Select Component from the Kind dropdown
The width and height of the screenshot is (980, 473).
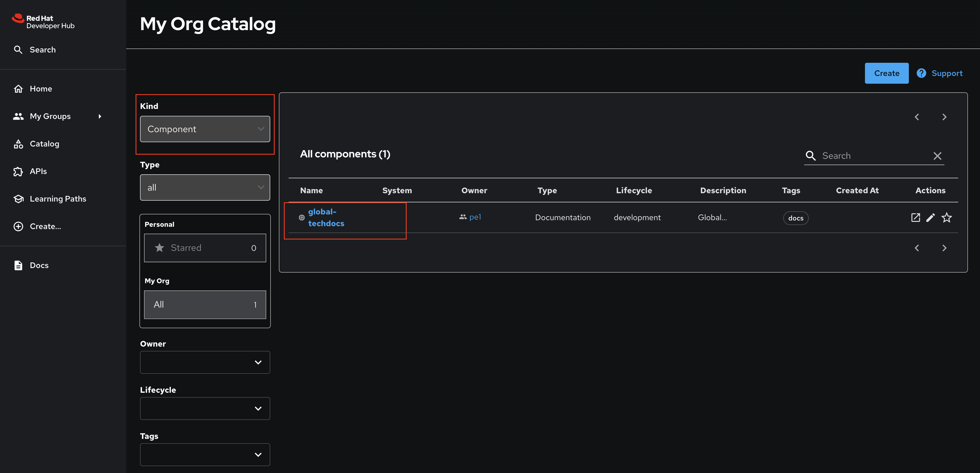pos(205,129)
